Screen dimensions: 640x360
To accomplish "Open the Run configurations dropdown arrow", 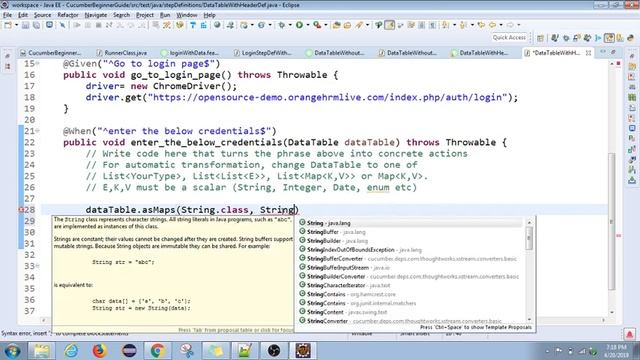I will 308,25.
